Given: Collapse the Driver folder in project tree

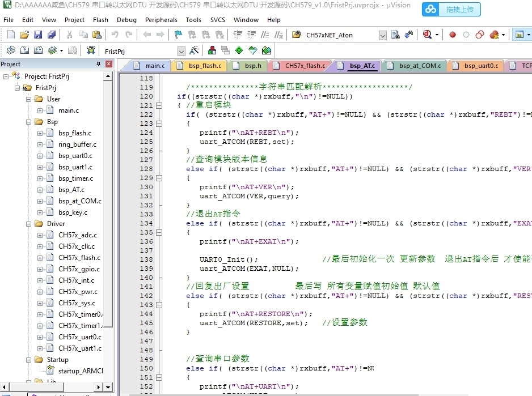Looking at the screenshot, I should click(29, 224).
